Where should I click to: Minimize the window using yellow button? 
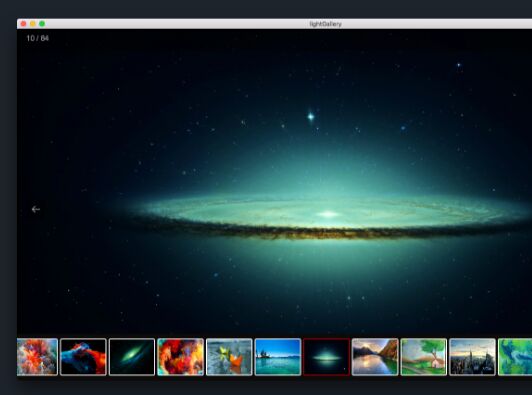click(x=33, y=23)
